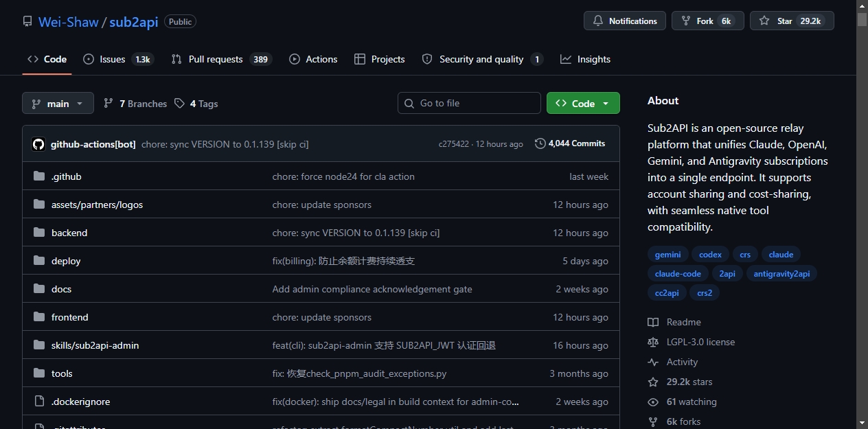The width and height of the screenshot is (868, 429).
Task: Open the Pull requests tab
Action: click(222, 59)
